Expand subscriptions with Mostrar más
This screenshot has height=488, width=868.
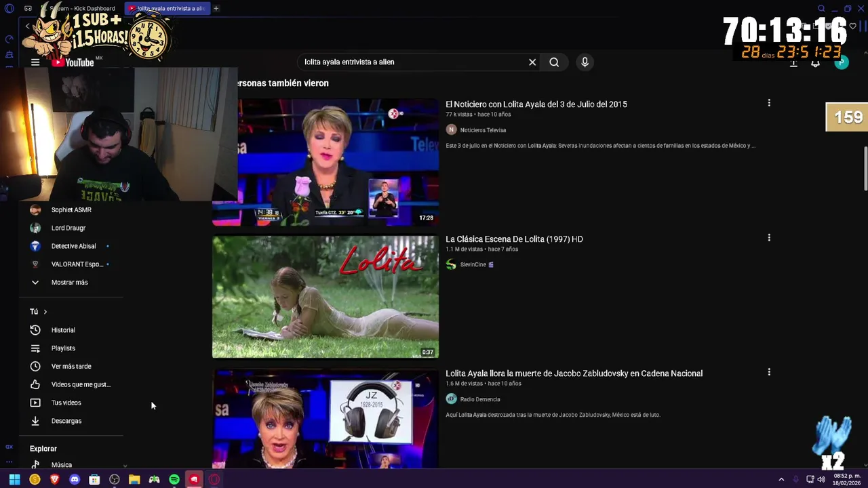[x=70, y=282]
